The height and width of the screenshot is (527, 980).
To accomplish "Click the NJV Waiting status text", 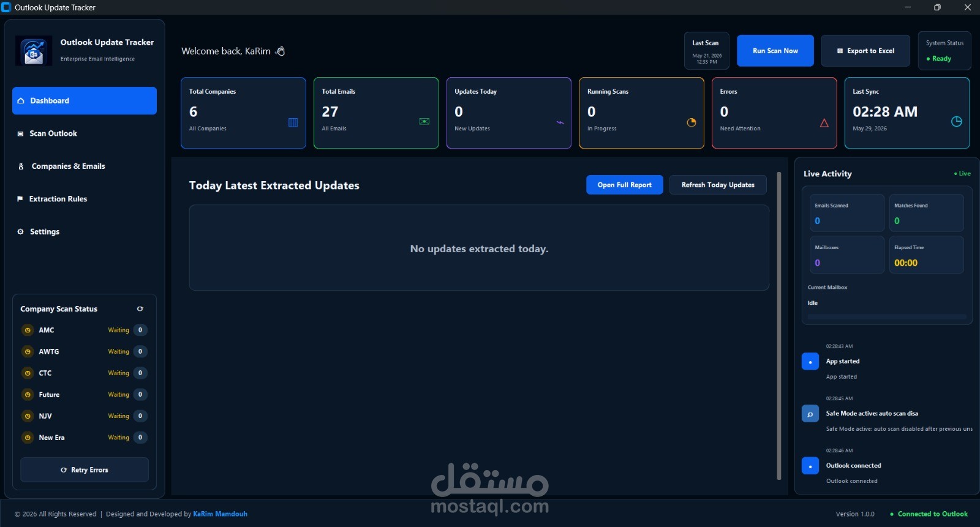I will click(118, 416).
